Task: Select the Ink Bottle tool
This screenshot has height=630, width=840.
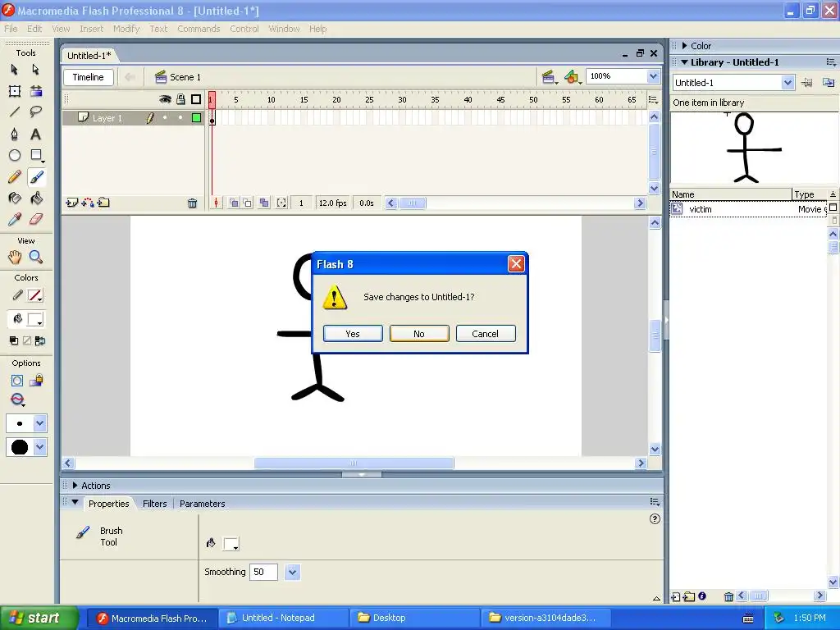Action: [x=15, y=199]
